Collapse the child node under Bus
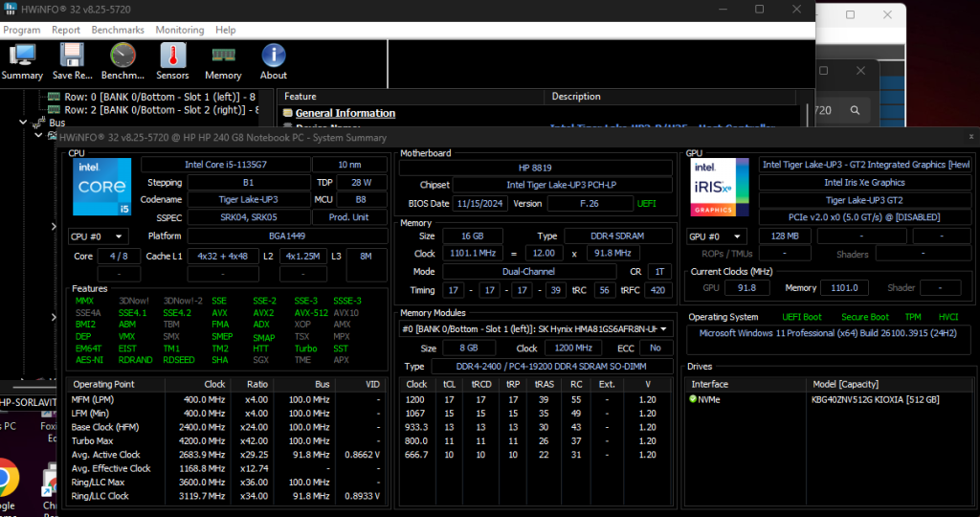Screen dimensions: 980x517 [x=38, y=135]
